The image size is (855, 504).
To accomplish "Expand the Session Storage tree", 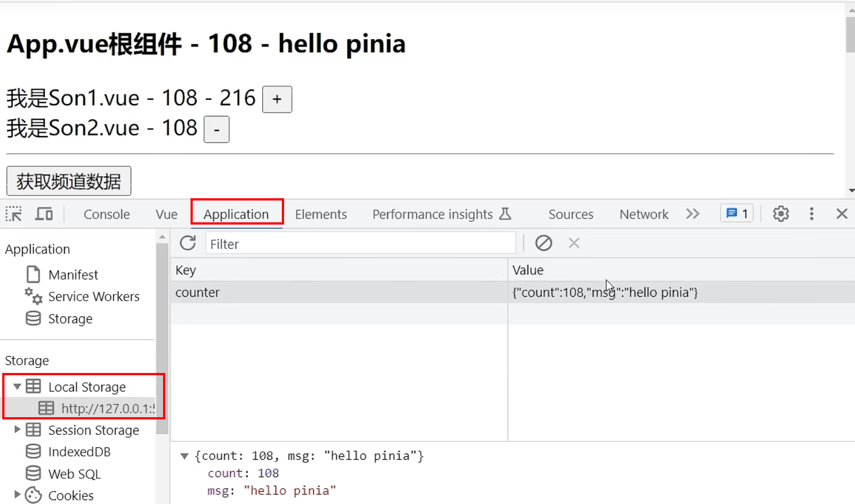I will 17,430.
